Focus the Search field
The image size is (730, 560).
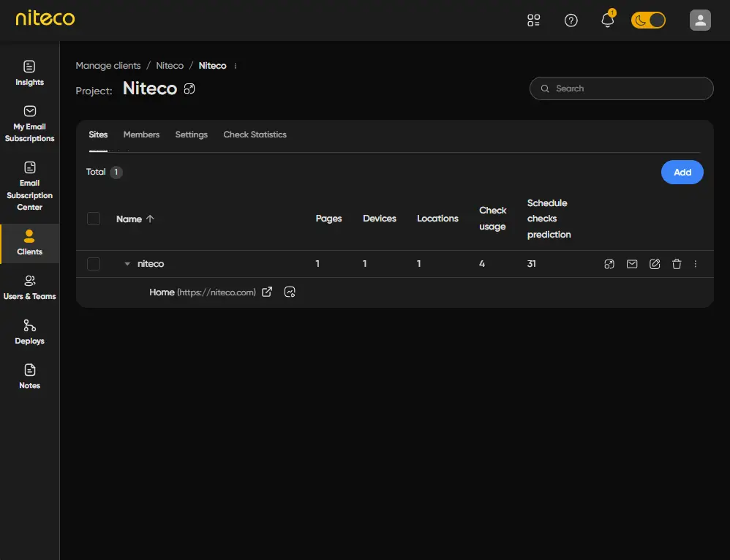621,88
